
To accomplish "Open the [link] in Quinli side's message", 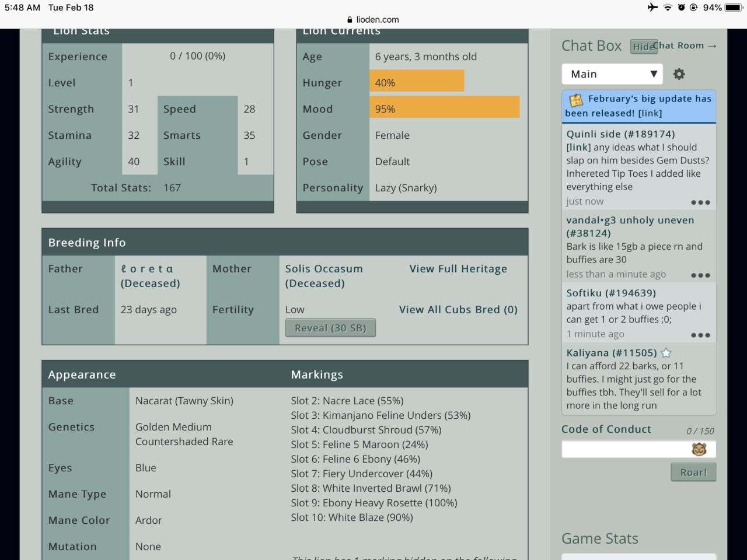I will (x=578, y=148).
